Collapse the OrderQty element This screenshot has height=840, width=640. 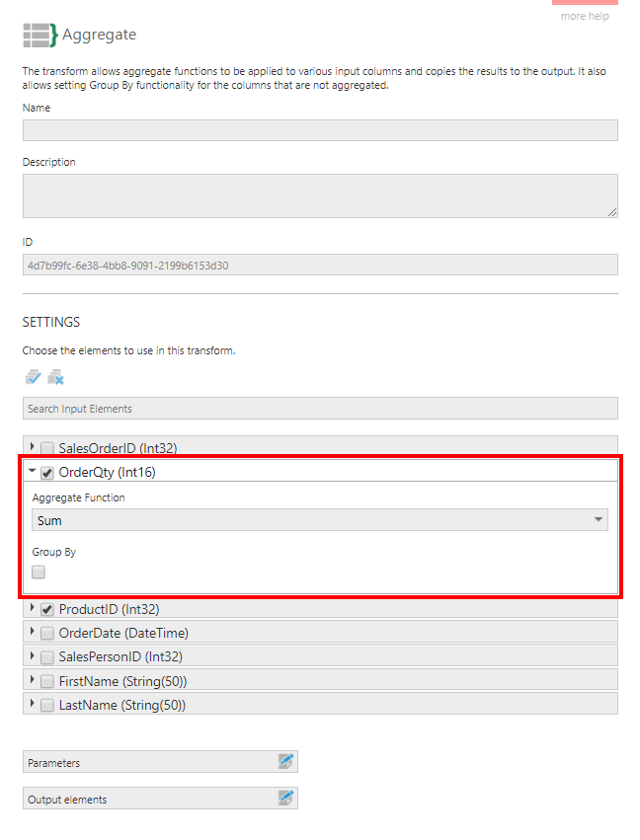pos(33,472)
